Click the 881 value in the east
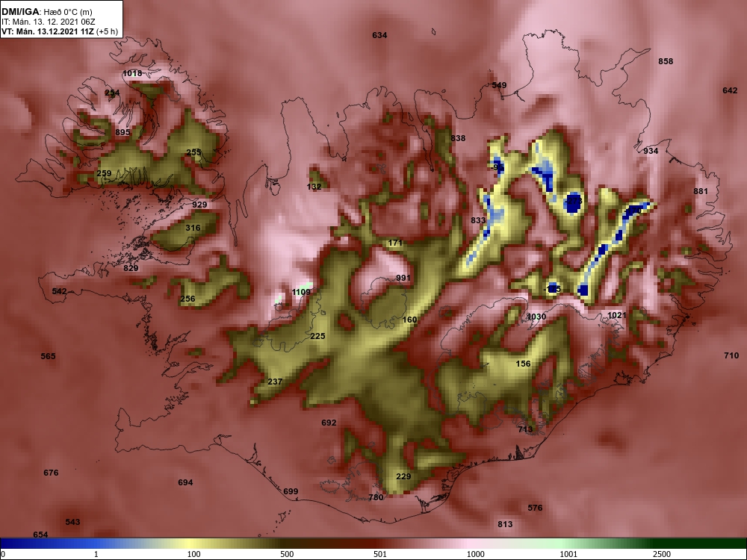The height and width of the screenshot is (560, 747). tap(701, 191)
